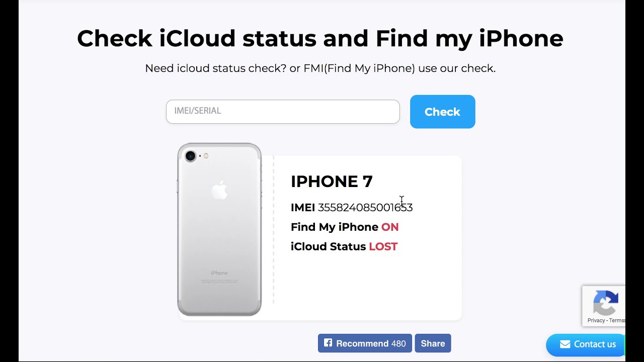This screenshot has height=362, width=644.
Task: Click the Recommend label text
Action: click(x=362, y=343)
